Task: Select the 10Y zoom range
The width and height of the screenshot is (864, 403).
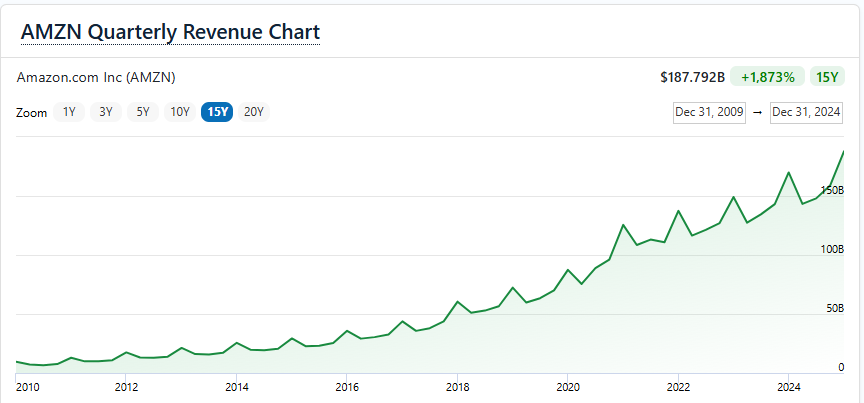Action: [x=180, y=112]
